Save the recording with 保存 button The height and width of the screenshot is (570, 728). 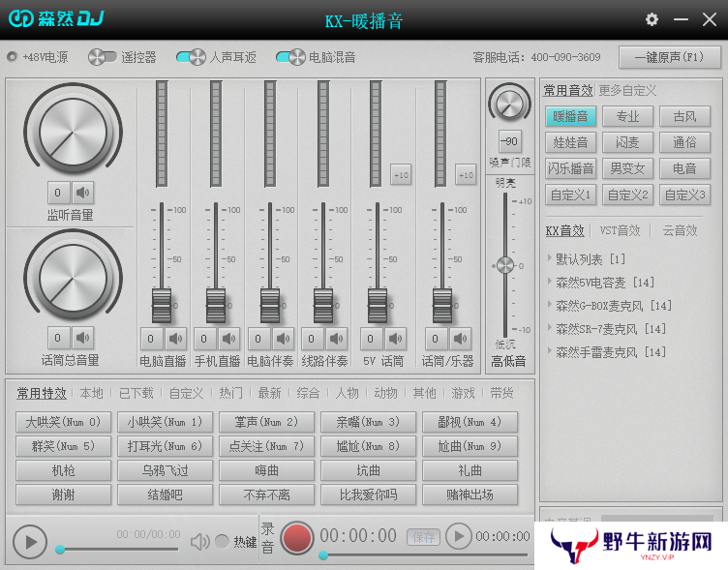(x=423, y=537)
